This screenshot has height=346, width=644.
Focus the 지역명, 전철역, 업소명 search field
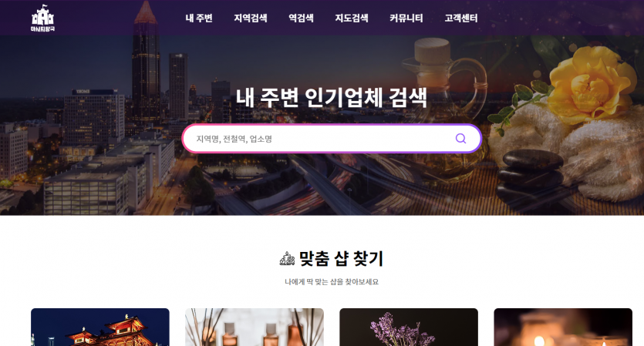pyautogui.click(x=320, y=139)
